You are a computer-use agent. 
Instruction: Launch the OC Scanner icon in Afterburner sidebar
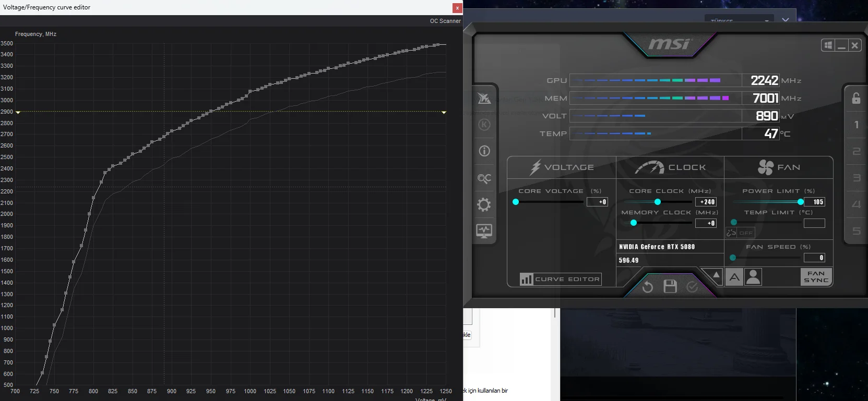click(x=484, y=178)
